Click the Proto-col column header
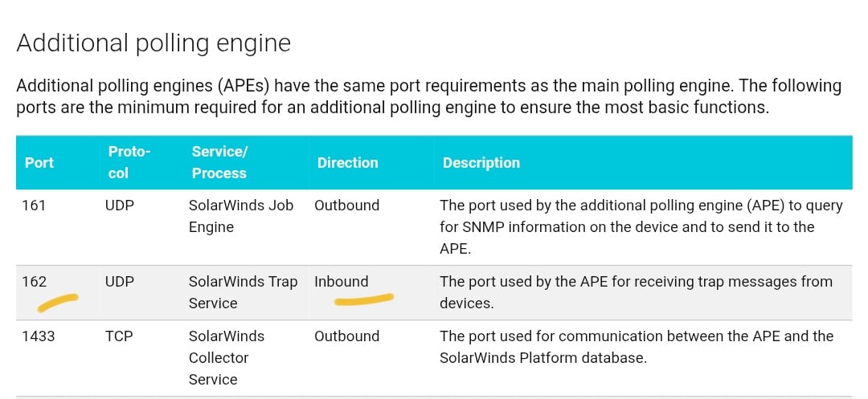The width and height of the screenshot is (868, 399). [x=129, y=162]
